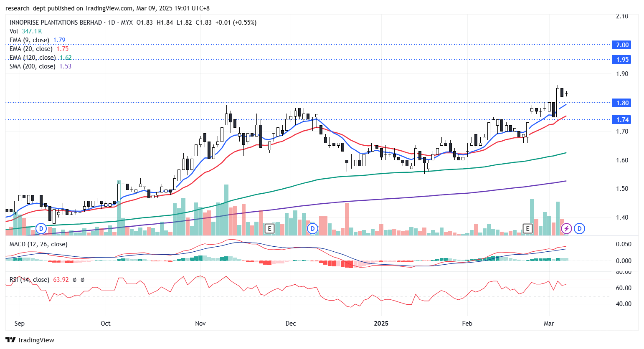Screen dimensions: 644x349
Task: Click the purple lightning event marker
Action: click(566, 228)
